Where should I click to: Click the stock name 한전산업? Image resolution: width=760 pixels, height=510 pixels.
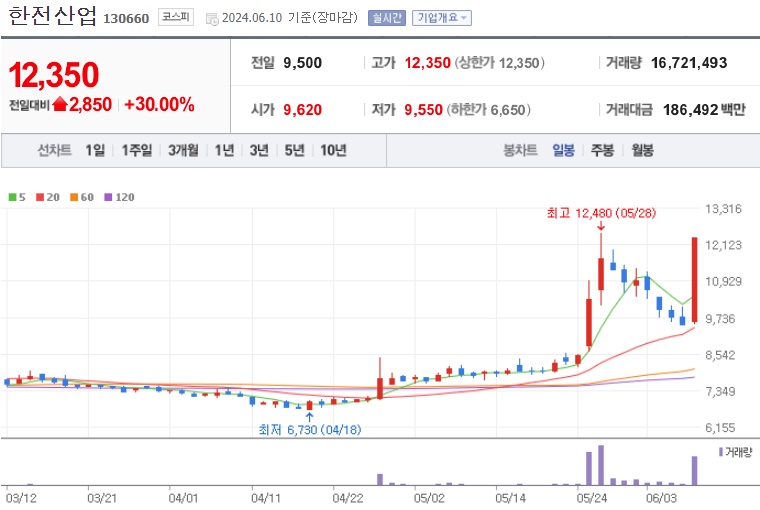52,16
